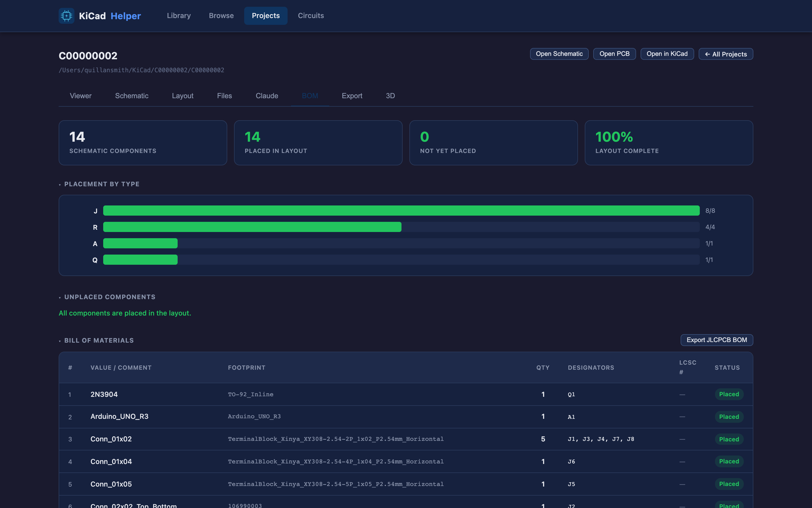Click the Value / Comment column header
The height and width of the screenshot is (508, 812).
[121, 367]
